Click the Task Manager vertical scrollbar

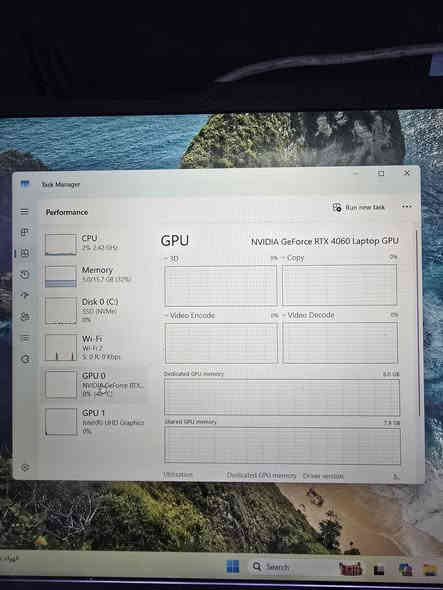(x=418, y=322)
